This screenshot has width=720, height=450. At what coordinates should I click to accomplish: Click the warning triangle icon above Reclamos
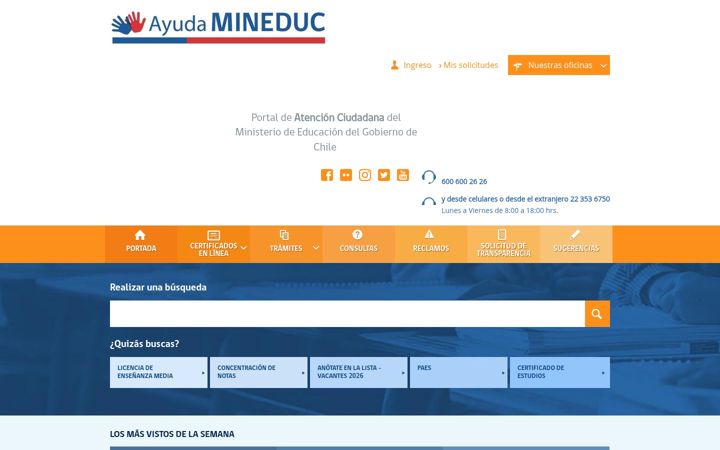click(x=429, y=234)
